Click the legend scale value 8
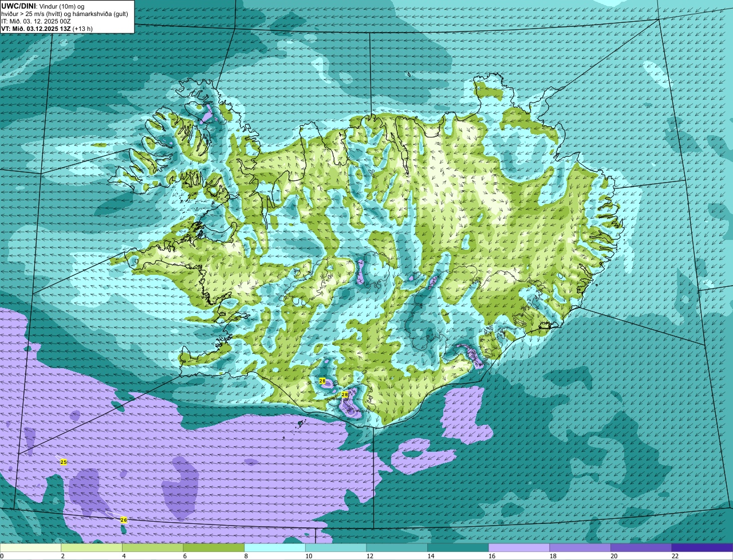Screen dimensions: 733x560 (x=245, y=556)
